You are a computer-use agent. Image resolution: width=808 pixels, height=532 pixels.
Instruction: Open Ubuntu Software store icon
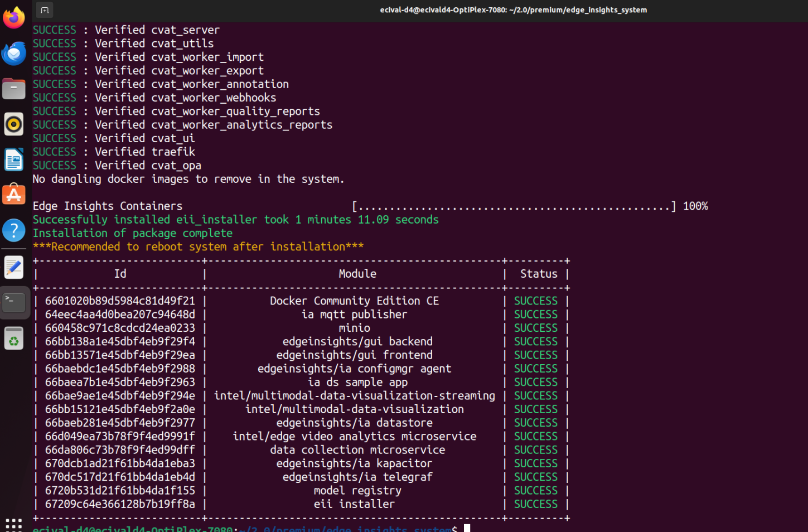click(14, 195)
